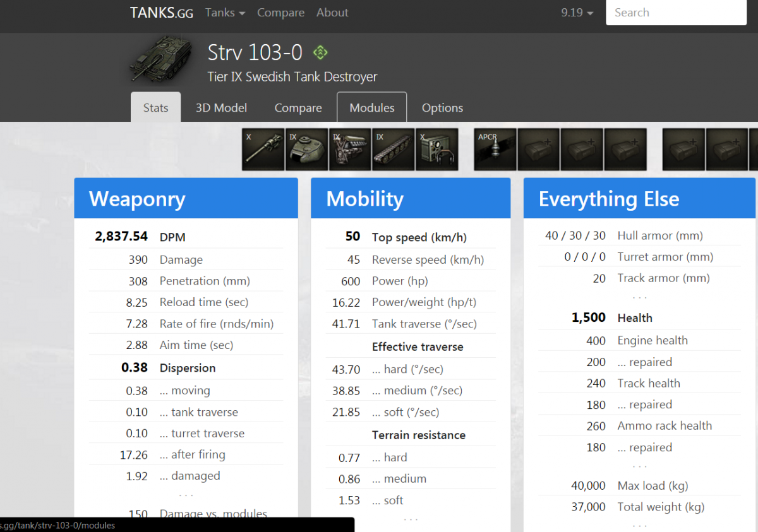
Task: Click the Strv 103-0 tank thumbnail
Action: click(160, 59)
